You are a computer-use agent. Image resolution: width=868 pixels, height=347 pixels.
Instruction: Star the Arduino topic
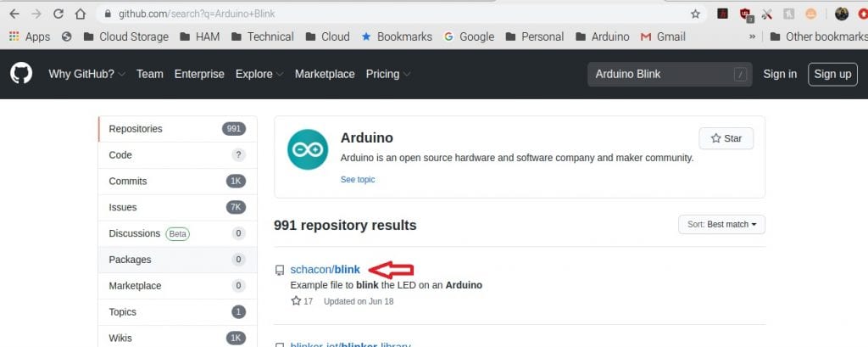coord(726,138)
